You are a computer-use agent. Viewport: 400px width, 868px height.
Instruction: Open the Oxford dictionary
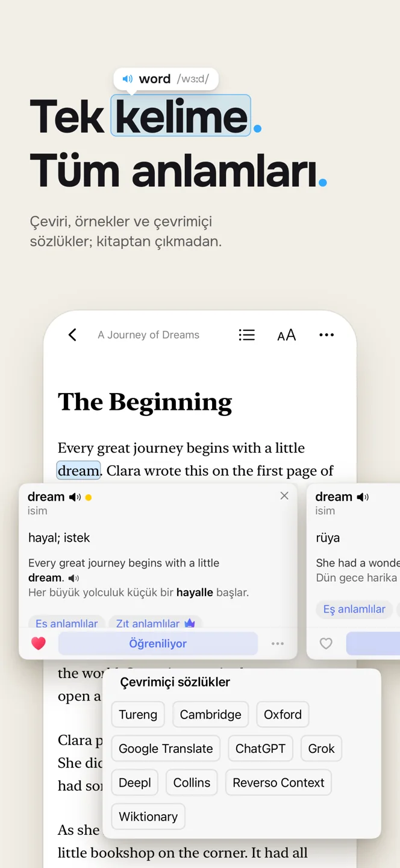click(x=283, y=714)
